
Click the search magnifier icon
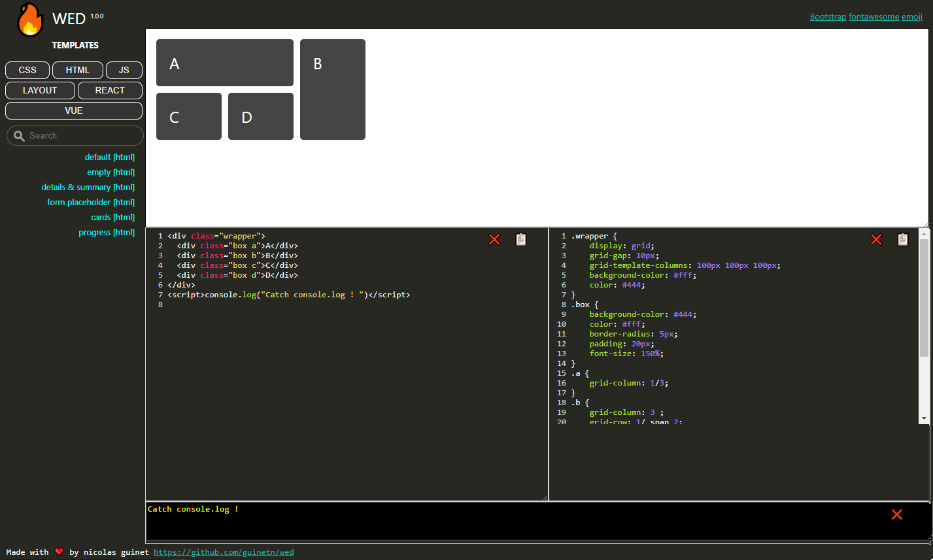[x=20, y=136]
